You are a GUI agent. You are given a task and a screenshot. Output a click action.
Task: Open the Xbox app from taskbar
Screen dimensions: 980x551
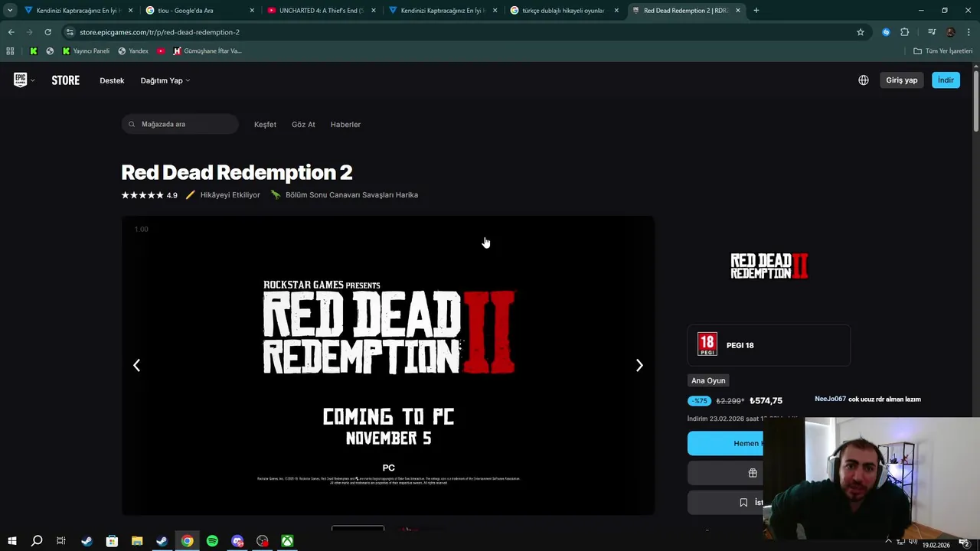(x=287, y=541)
